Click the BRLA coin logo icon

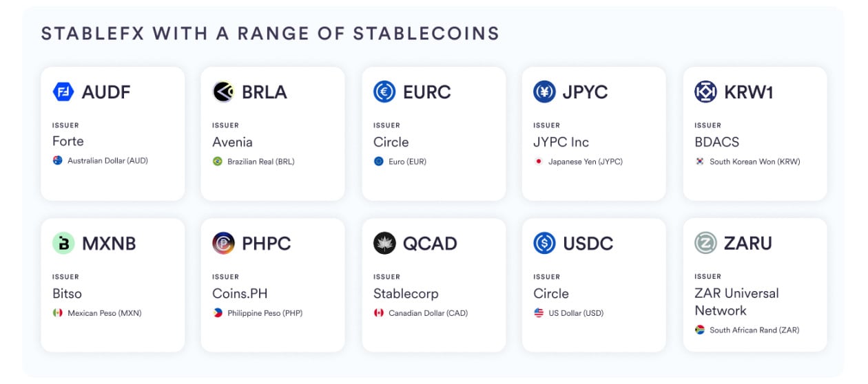point(223,92)
